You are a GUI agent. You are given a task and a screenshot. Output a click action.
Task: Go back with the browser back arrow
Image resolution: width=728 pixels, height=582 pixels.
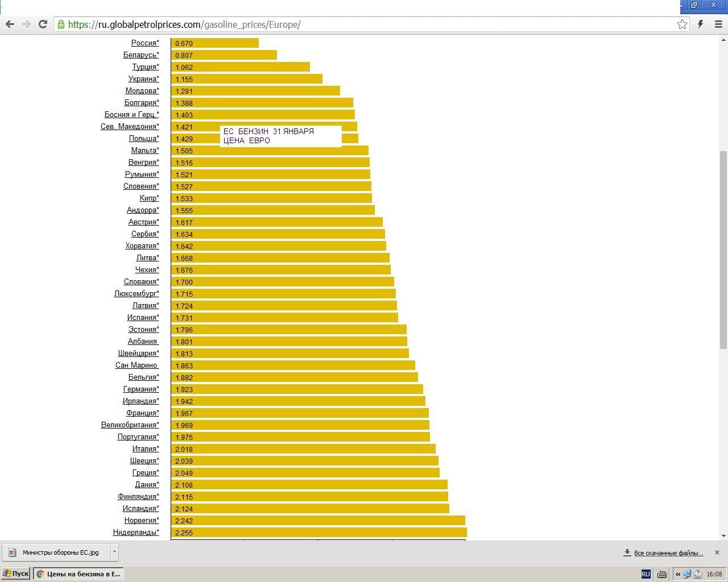10,24
